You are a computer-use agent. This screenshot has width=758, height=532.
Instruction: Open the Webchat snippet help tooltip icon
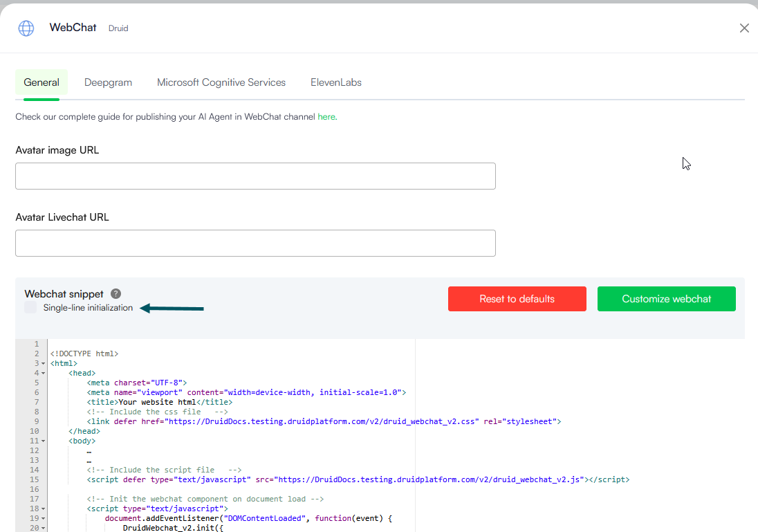tap(115, 294)
